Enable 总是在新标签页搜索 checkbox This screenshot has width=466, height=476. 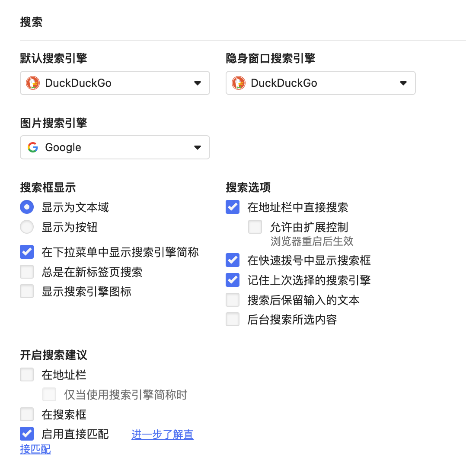[27, 272]
